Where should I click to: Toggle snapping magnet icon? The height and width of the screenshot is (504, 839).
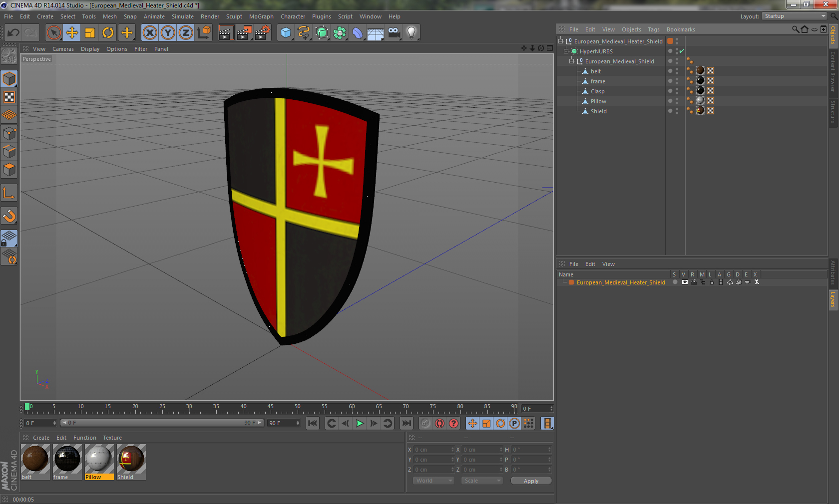click(x=9, y=216)
